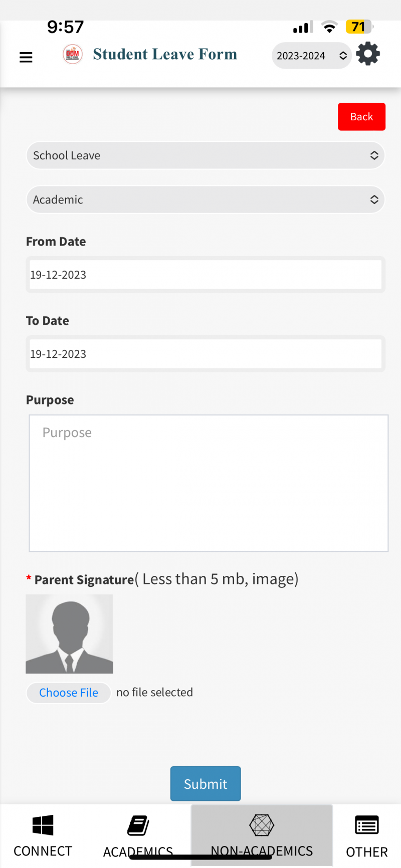Focus the Purpose text area

209,483
